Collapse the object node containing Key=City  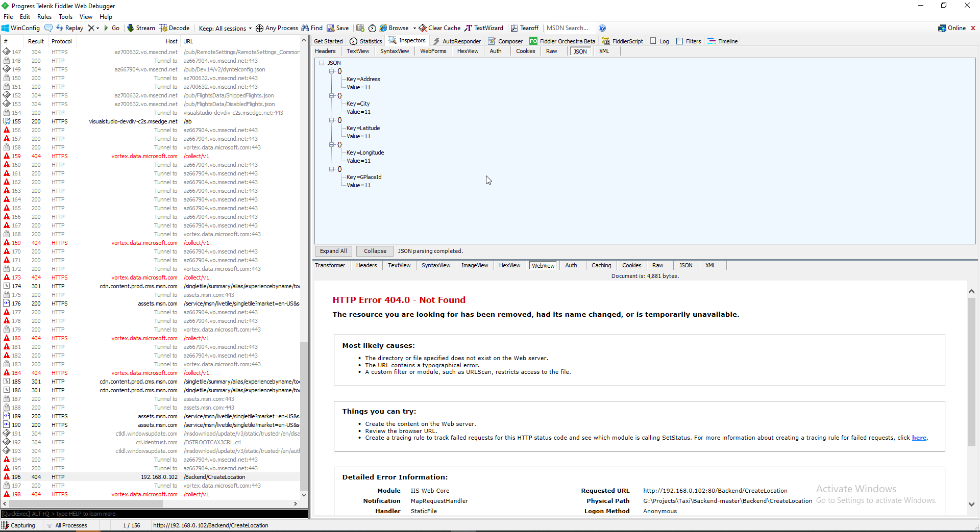(331, 95)
